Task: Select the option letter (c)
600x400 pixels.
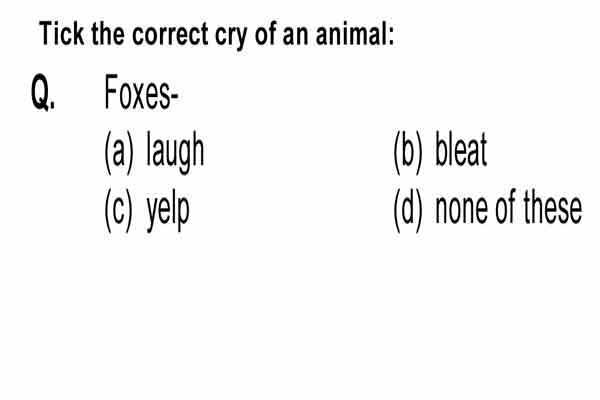Action: pos(119,210)
